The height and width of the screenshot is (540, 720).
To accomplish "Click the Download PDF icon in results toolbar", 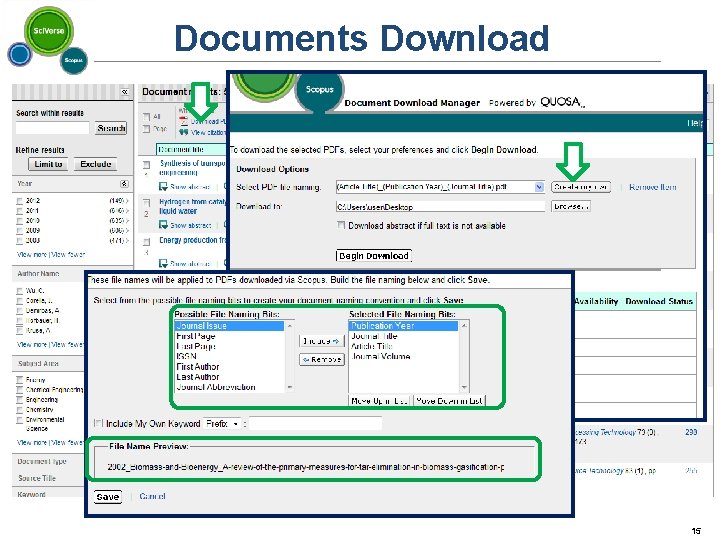I will [184, 121].
